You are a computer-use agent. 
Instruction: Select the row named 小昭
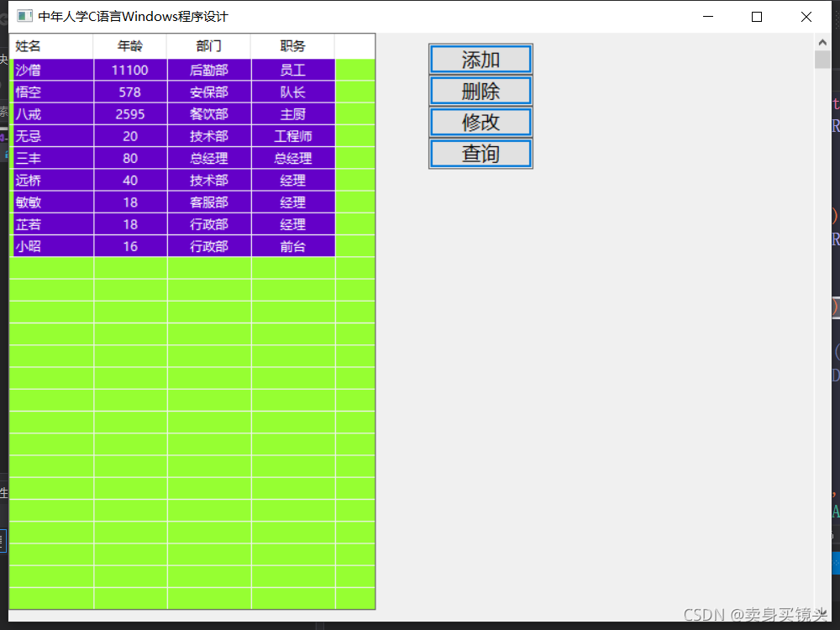click(x=174, y=246)
